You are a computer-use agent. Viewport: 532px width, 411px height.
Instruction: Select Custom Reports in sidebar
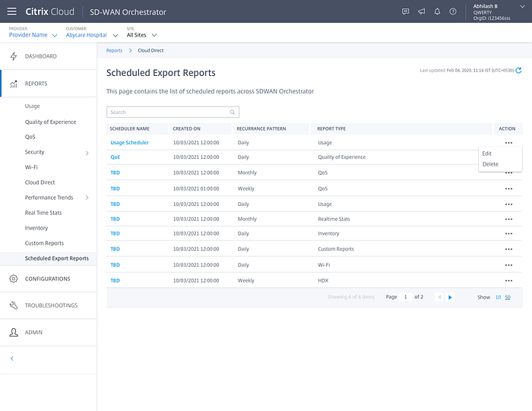[44, 243]
